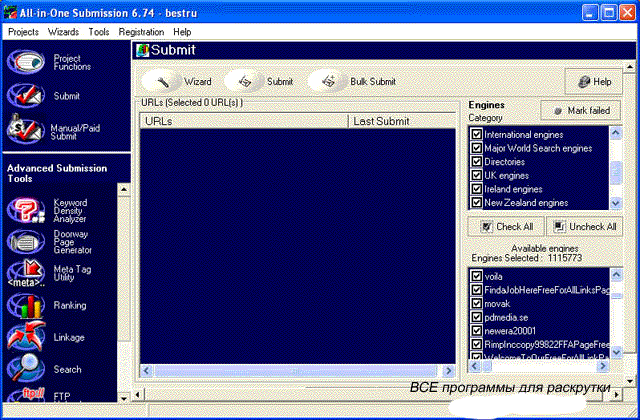Click Check All engines button

click(506, 227)
